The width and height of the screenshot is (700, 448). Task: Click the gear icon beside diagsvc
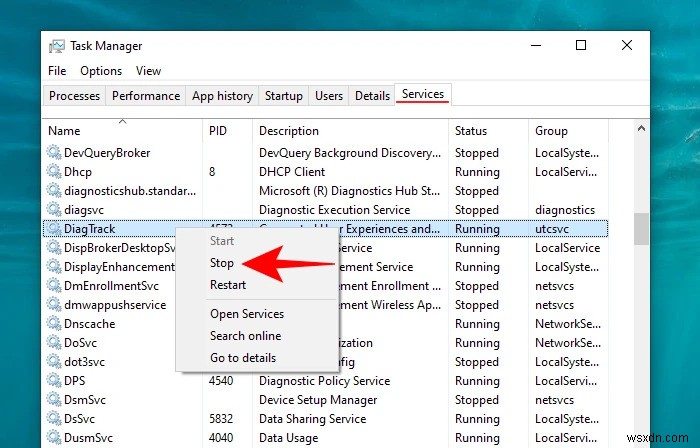point(54,209)
